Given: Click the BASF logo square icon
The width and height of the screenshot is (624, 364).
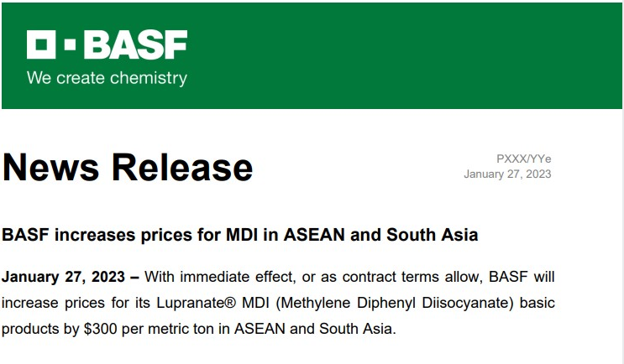Looking at the screenshot, I should pos(41,44).
